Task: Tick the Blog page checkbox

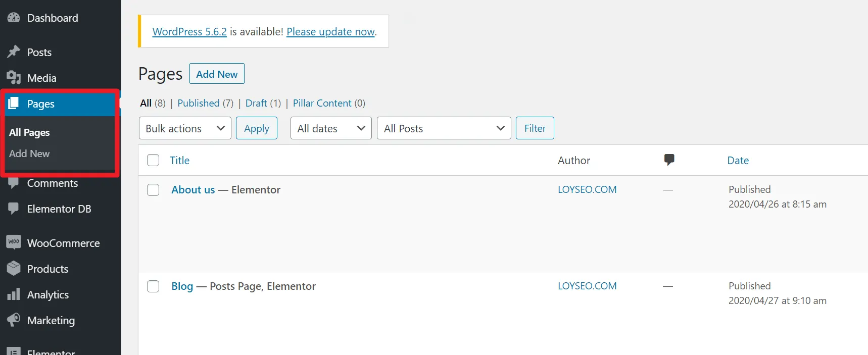Action: (x=153, y=286)
